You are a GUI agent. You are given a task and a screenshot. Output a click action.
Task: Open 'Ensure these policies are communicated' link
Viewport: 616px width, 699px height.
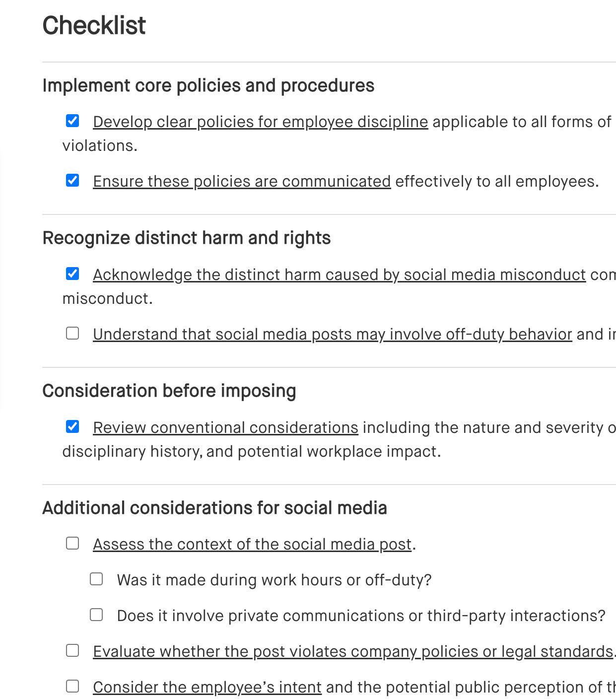(x=242, y=182)
